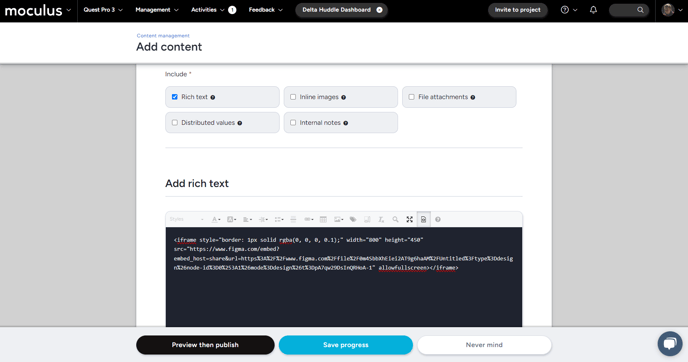Check the Inline images checkbox
688x362 pixels.
click(293, 97)
